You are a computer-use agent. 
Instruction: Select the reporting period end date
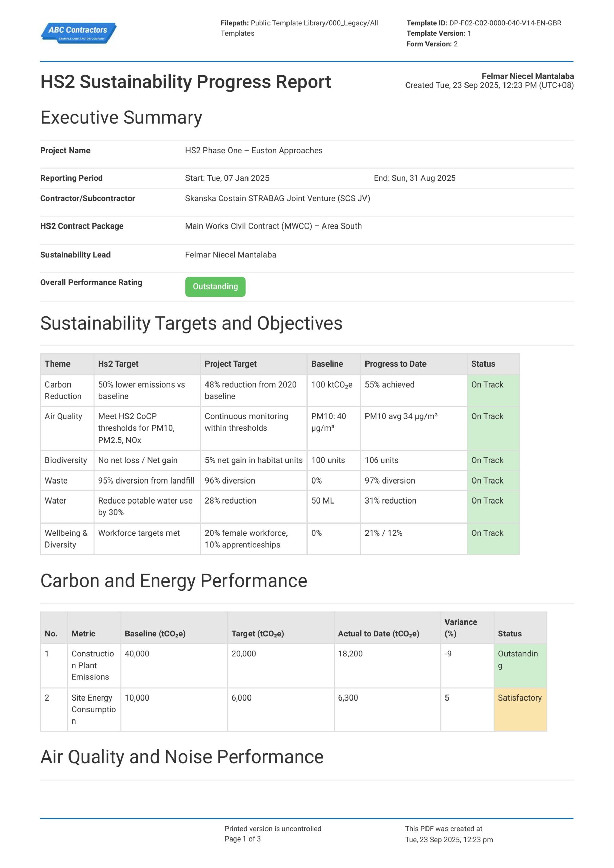414,178
